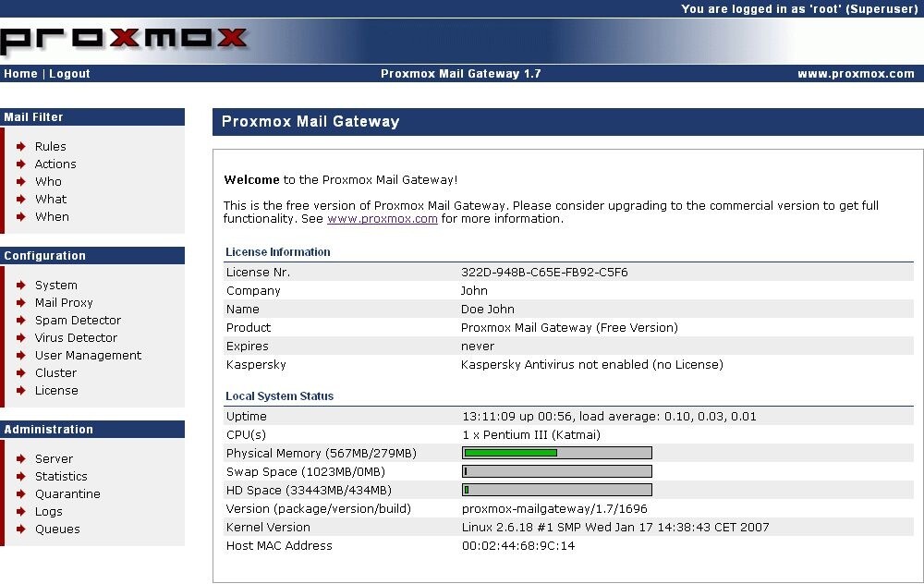Select the Actions arrow icon in Mail Filter

pos(20,164)
